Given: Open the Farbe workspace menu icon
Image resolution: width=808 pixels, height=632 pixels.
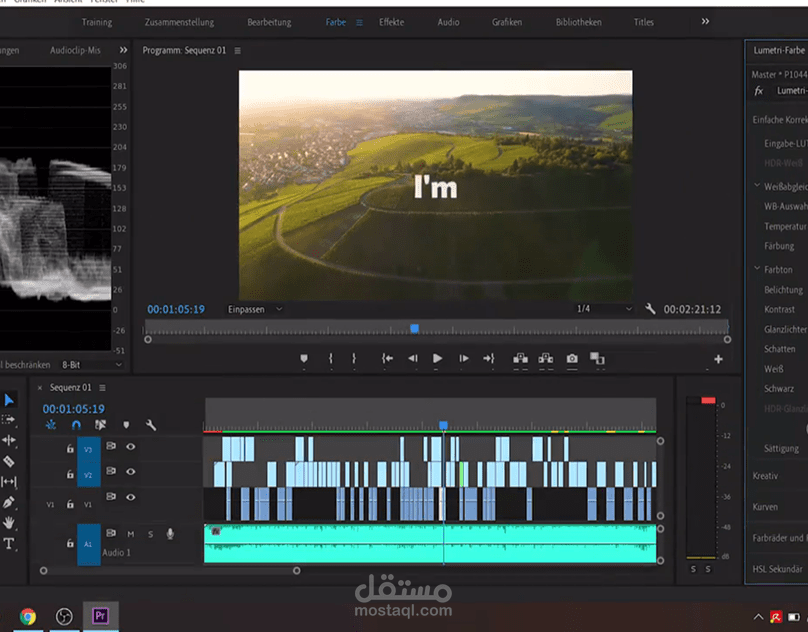Looking at the screenshot, I should pyautogui.click(x=360, y=22).
